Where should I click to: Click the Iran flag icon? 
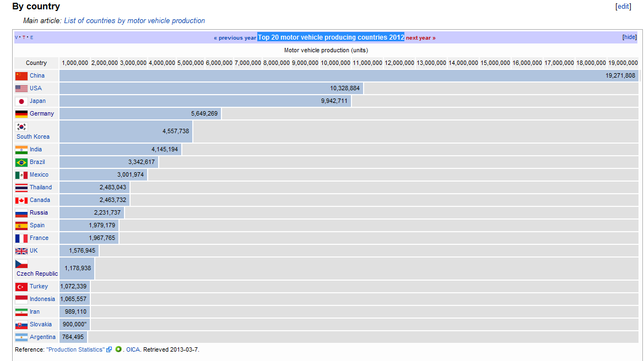(21, 312)
